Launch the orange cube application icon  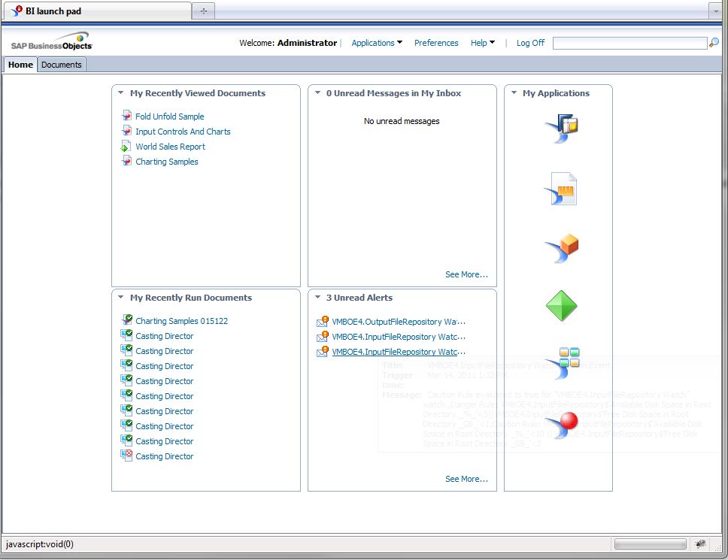(561, 248)
